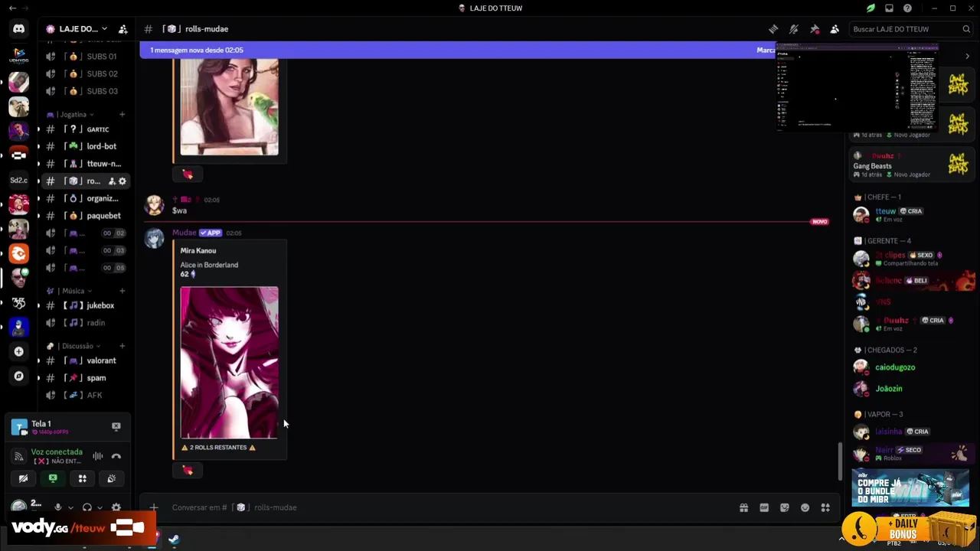Join the radin voice channel
Screen dimensions: 980x551
coord(86,323)
